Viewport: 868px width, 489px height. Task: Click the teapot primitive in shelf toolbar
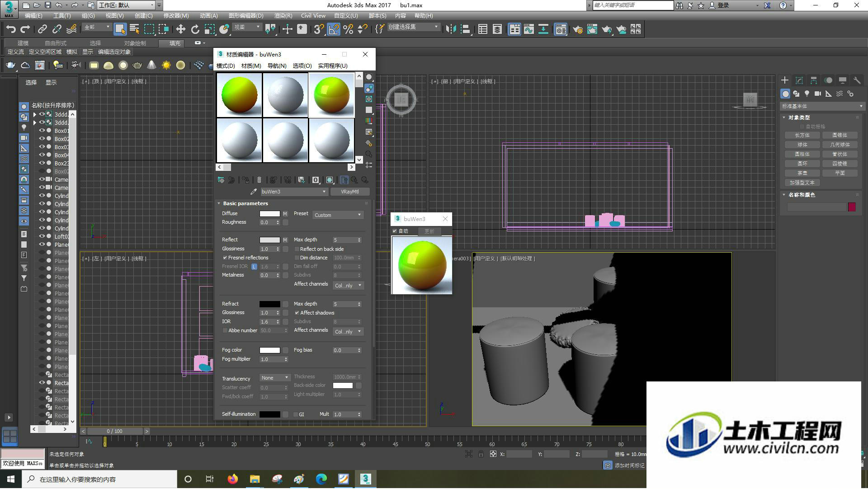tap(10, 66)
